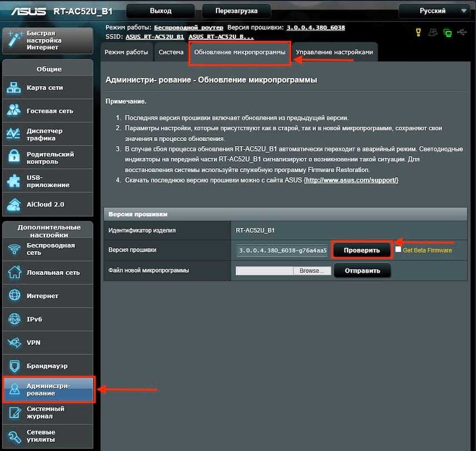The image size is (476, 451).
Task: Open the Системный журнал menu entry
Action: point(48,413)
